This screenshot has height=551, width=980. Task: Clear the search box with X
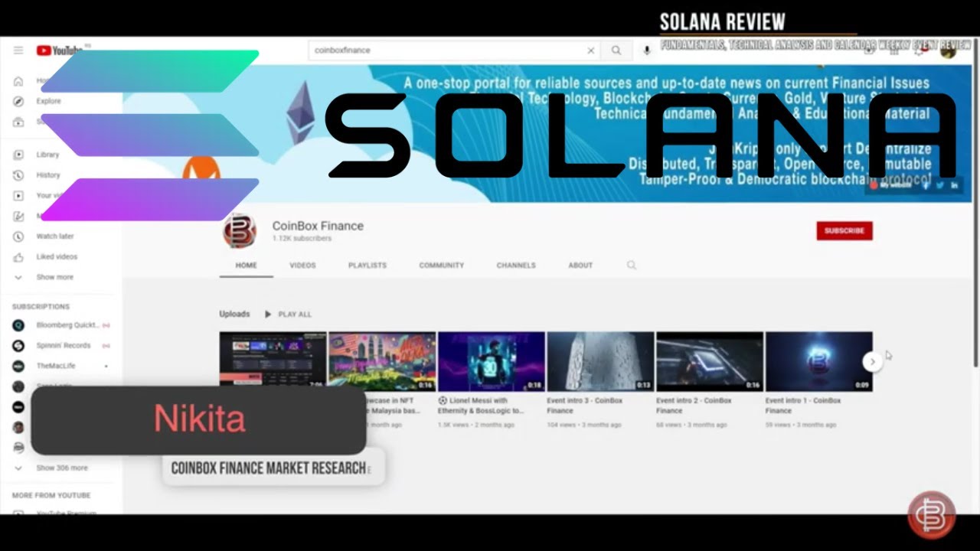[590, 51]
